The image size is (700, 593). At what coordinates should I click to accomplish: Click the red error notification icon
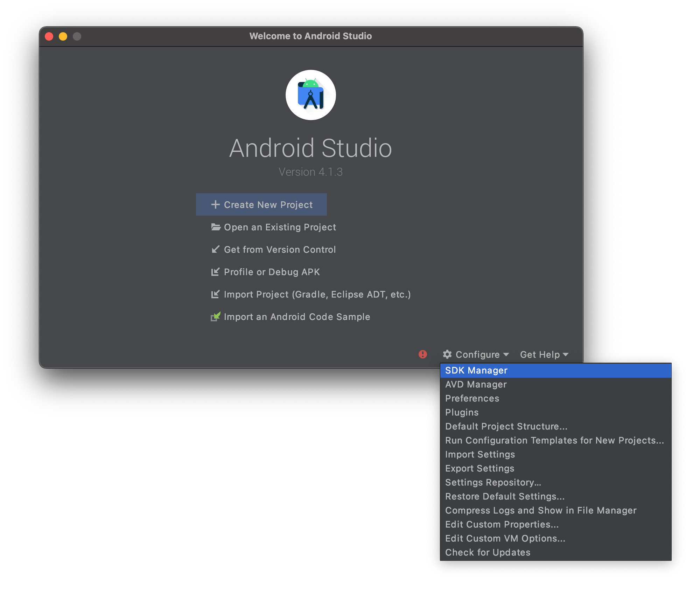pyautogui.click(x=423, y=354)
